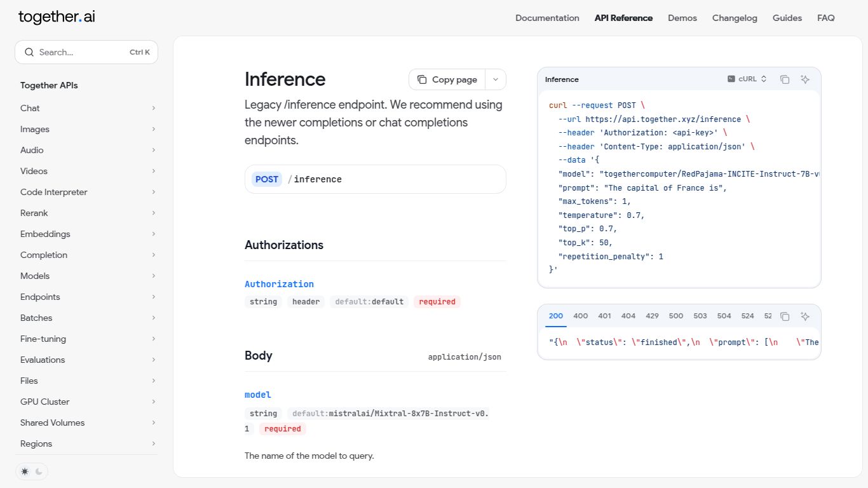The image size is (868, 488).
Task: Expand the Fine-tuning sidebar section
Action: (x=87, y=339)
